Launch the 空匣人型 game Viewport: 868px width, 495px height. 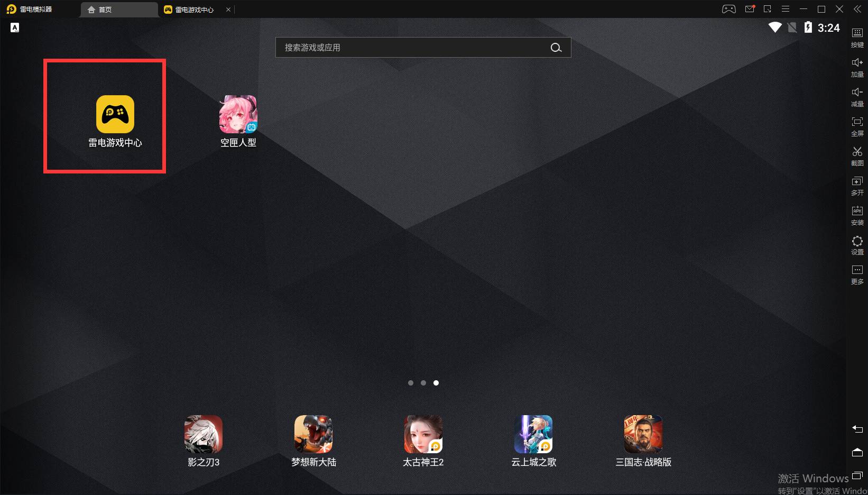click(238, 114)
